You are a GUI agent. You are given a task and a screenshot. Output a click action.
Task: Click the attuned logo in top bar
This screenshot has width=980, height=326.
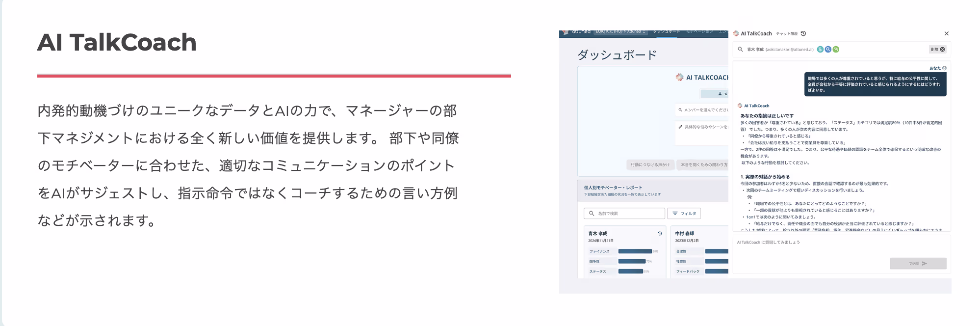point(577,32)
